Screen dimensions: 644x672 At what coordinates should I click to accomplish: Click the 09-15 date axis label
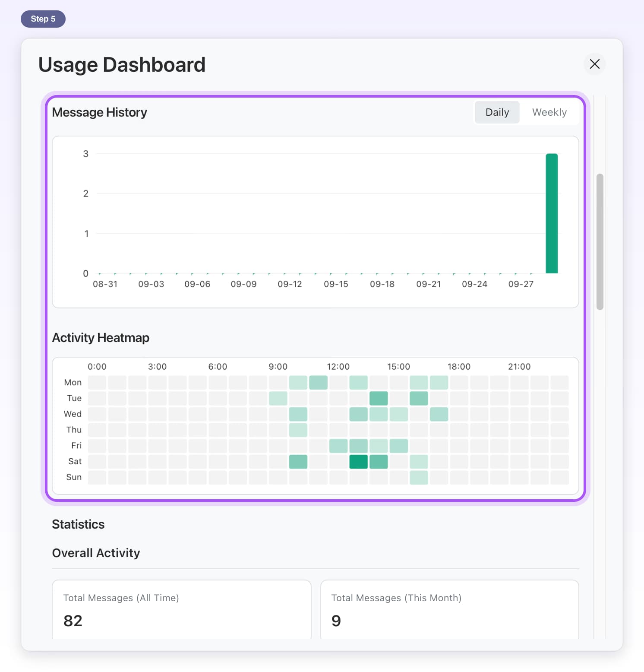(336, 284)
